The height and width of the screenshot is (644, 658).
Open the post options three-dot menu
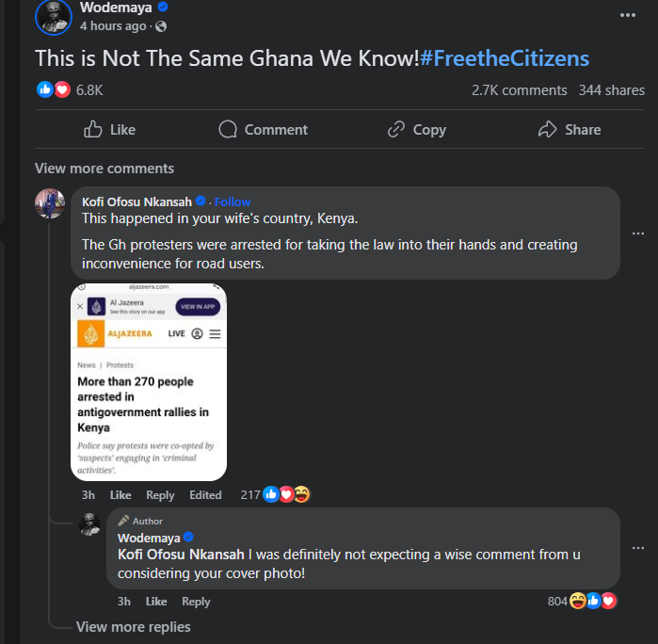click(627, 15)
